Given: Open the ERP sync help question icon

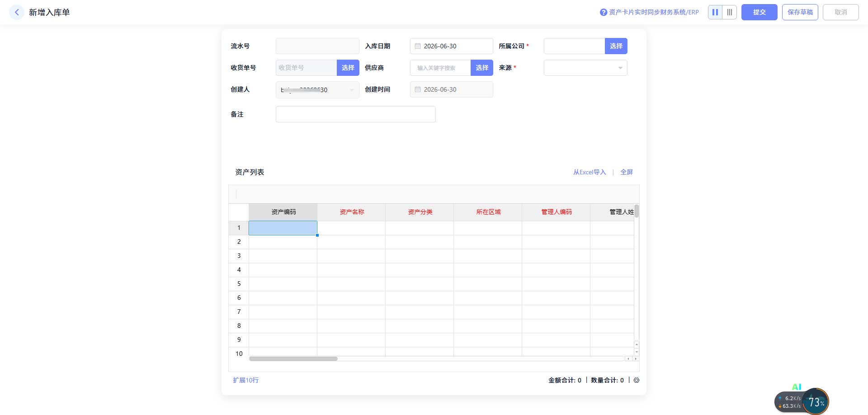Looking at the screenshot, I should pyautogui.click(x=603, y=12).
